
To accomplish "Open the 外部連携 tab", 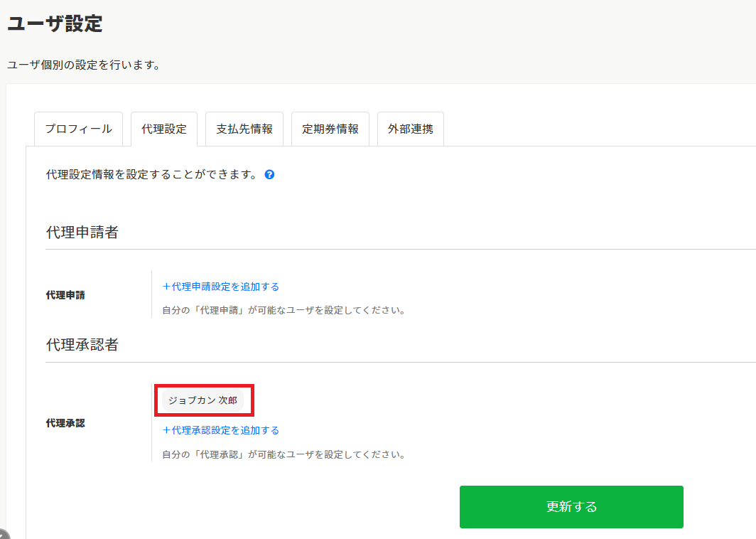I will click(x=411, y=129).
